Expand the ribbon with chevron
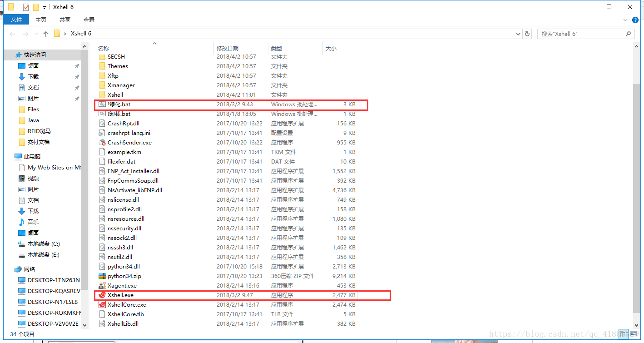644x343 pixels. tap(625, 20)
